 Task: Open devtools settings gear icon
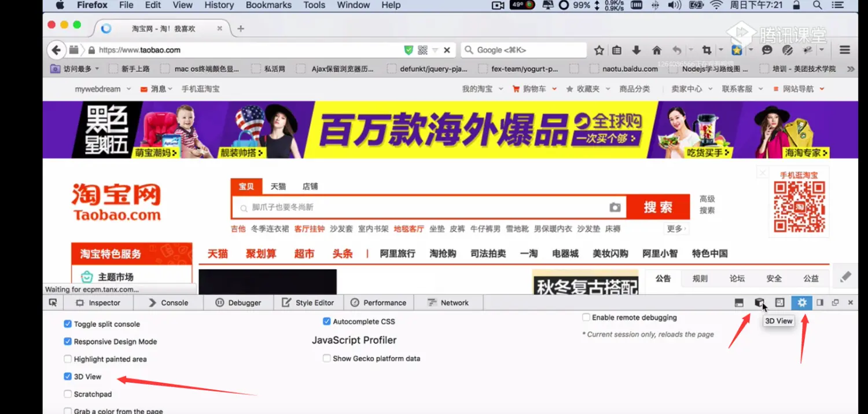pyautogui.click(x=802, y=303)
